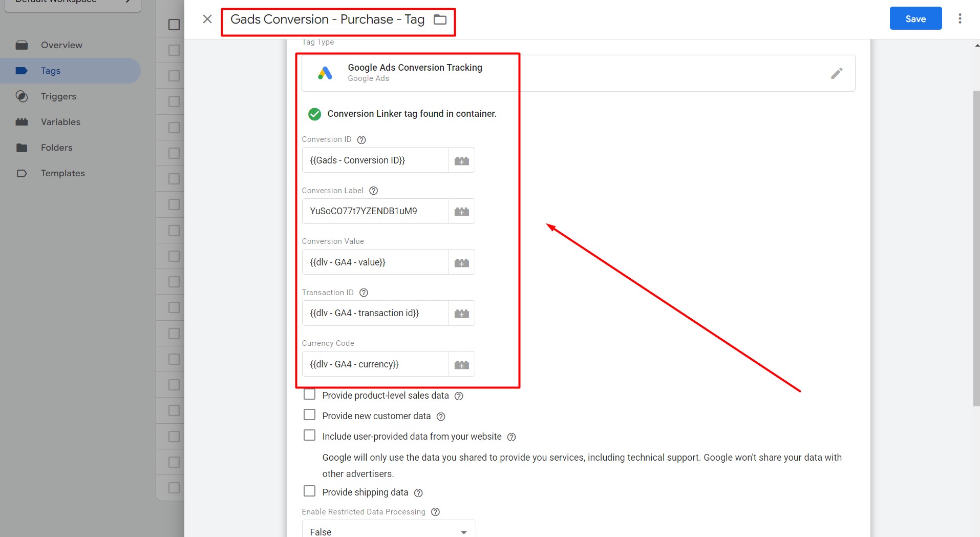Click the Conversion Value input field

click(x=375, y=262)
